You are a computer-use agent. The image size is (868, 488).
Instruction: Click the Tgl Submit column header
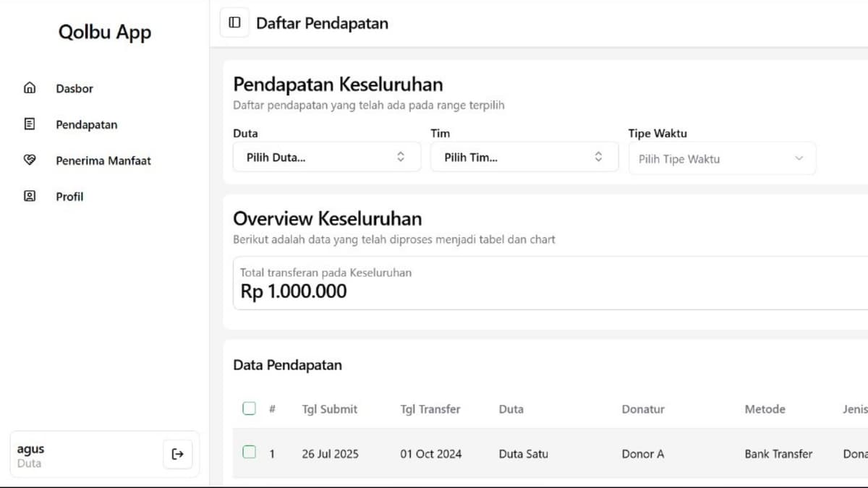tap(329, 409)
